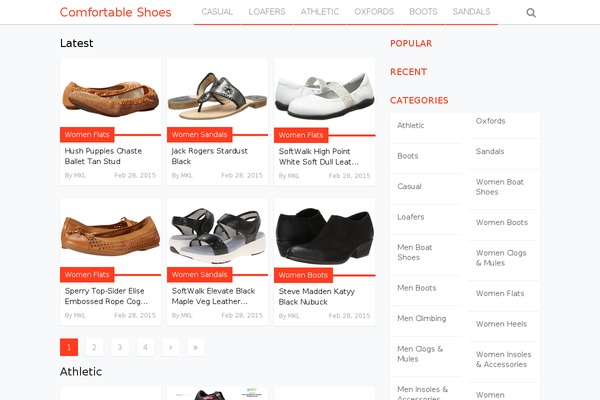Open SoftWalk High Point White title link
This screenshot has height=400, width=600.
click(319, 157)
